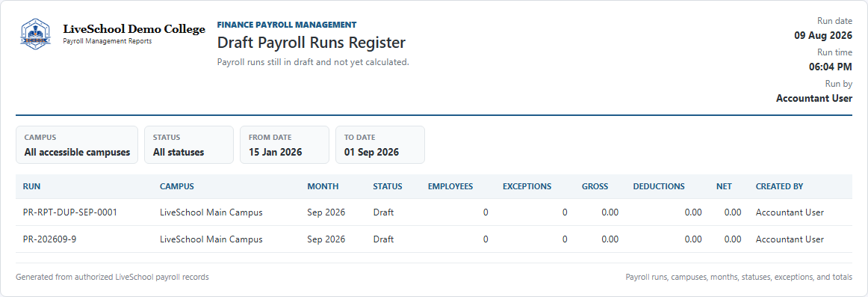
Task: Click the CAMPUS column header
Action: click(x=176, y=187)
